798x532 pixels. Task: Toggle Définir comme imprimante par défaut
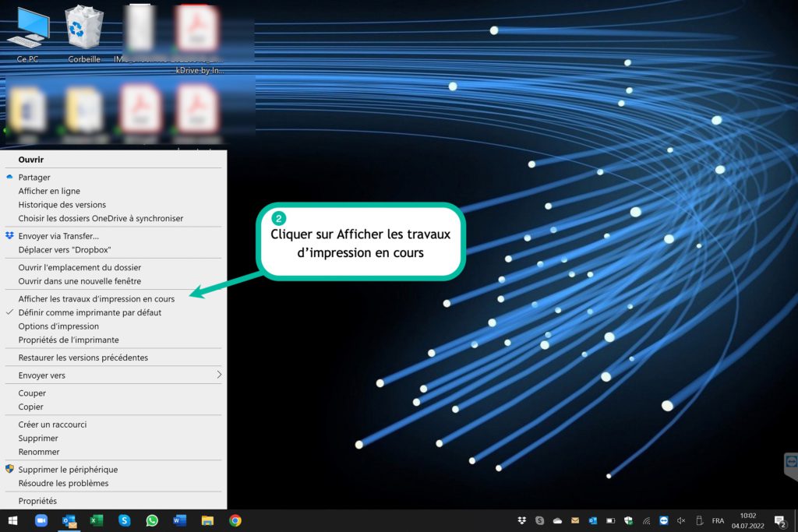pos(90,312)
